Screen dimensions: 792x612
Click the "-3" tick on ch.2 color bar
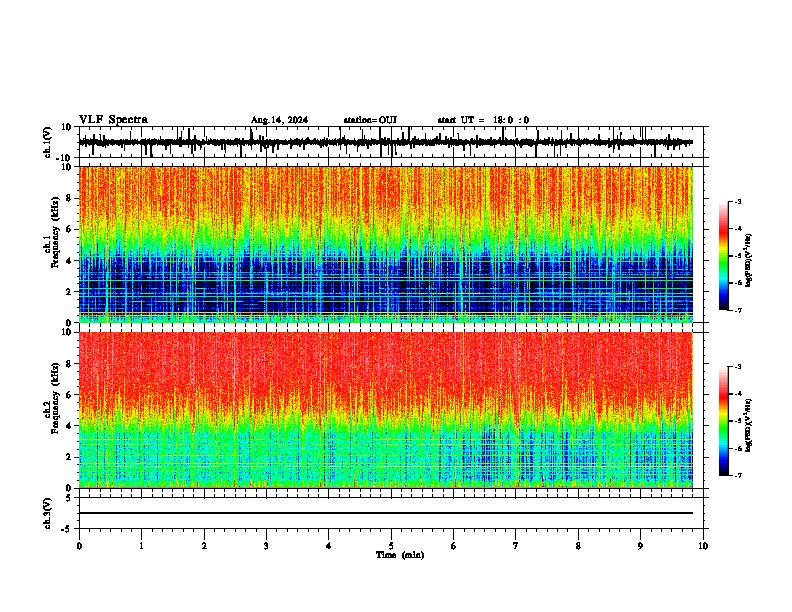pos(738,367)
